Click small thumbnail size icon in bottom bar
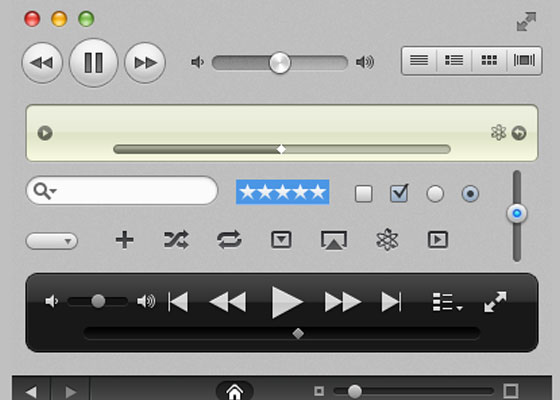Screen dimensions: 560x400 click(319, 391)
